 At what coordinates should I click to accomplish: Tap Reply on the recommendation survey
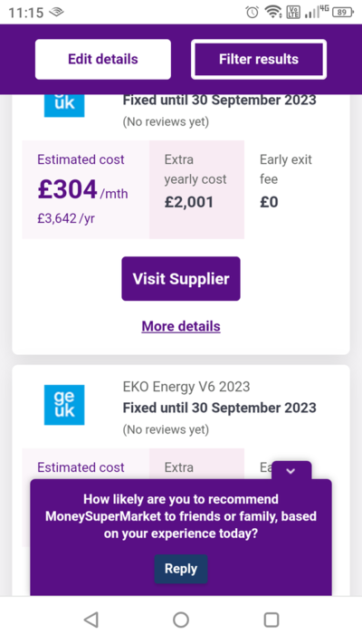(x=181, y=569)
